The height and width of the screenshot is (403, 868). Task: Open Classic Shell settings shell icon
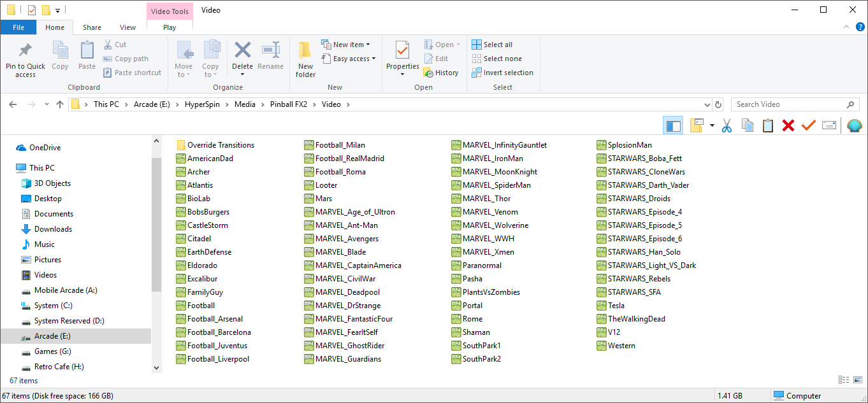click(x=854, y=126)
